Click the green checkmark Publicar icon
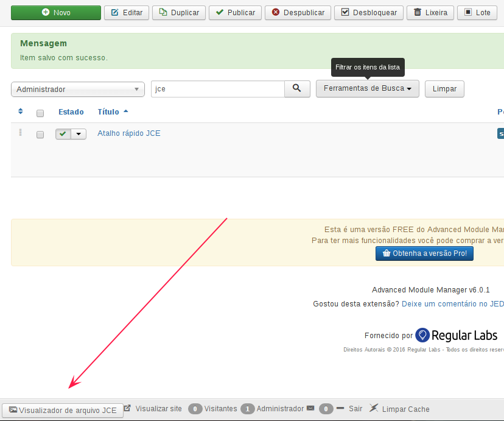Image resolution: width=504 pixels, height=421 pixels. tap(220, 12)
